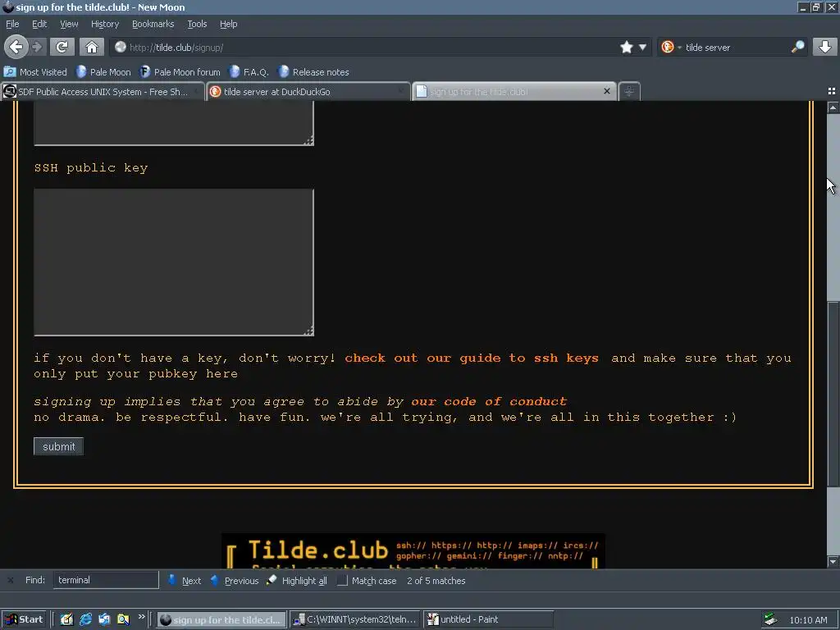Click sign up for the tilde.club taskbar button
The height and width of the screenshot is (630, 840).
(221, 619)
